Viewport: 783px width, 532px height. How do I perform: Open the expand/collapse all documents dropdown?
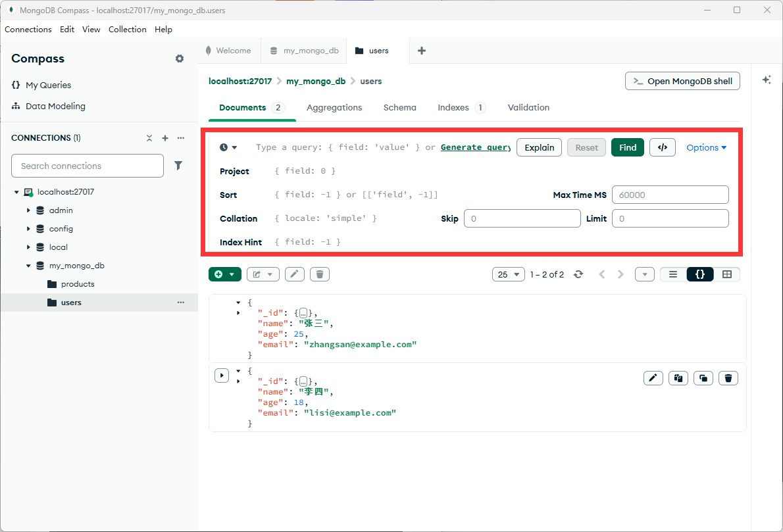click(x=645, y=274)
